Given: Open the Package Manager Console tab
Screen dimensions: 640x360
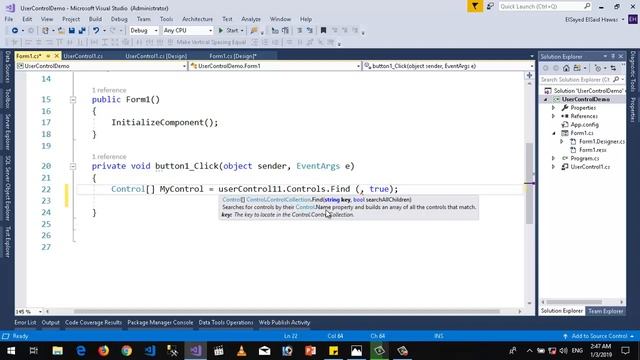Looking at the screenshot, I should pos(160,322).
